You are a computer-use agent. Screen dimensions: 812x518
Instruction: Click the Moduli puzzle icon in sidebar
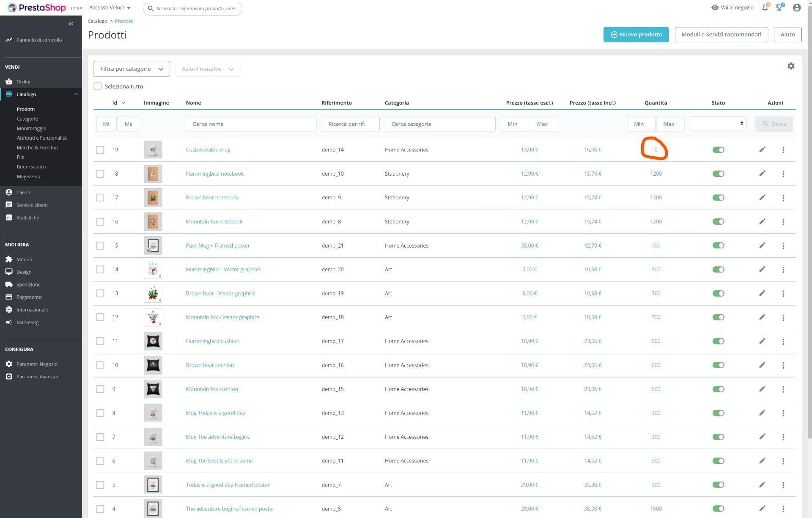click(9, 259)
